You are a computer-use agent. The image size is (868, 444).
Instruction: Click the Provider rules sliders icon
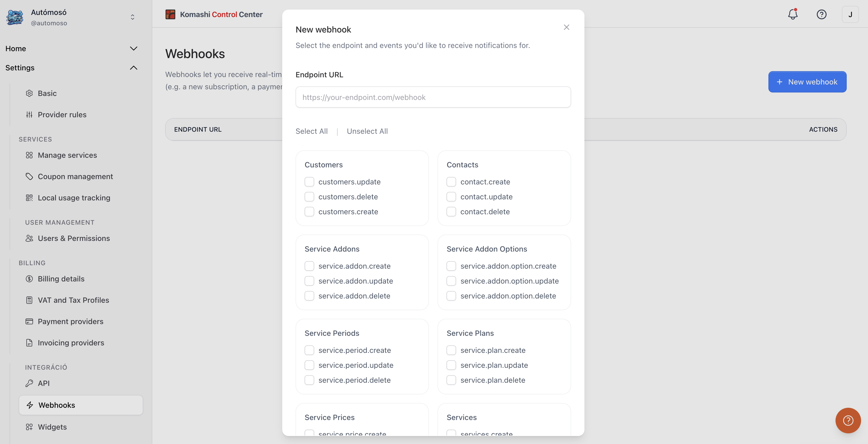[29, 115]
